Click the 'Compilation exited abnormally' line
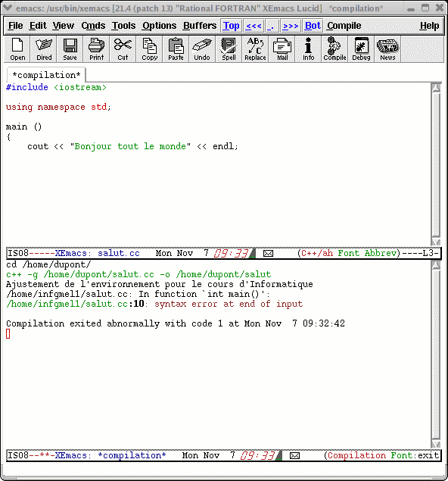Viewport: 448px width, 481px height. tap(176, 323)
